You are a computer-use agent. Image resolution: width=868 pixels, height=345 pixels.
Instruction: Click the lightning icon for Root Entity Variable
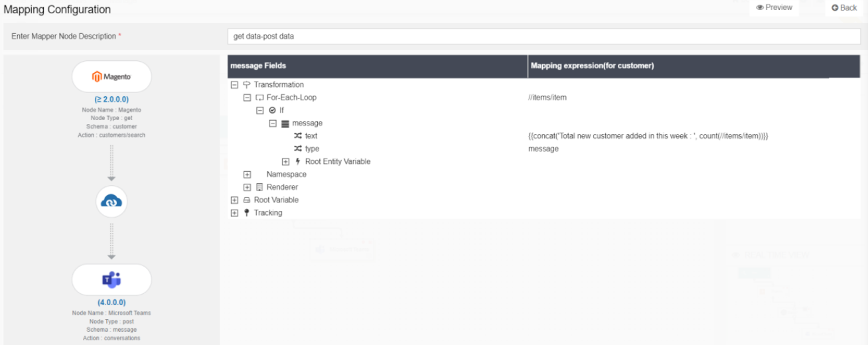298,161
